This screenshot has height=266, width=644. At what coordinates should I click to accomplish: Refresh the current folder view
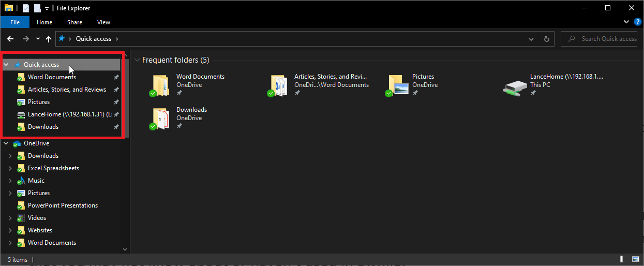(x=546, y=39)
